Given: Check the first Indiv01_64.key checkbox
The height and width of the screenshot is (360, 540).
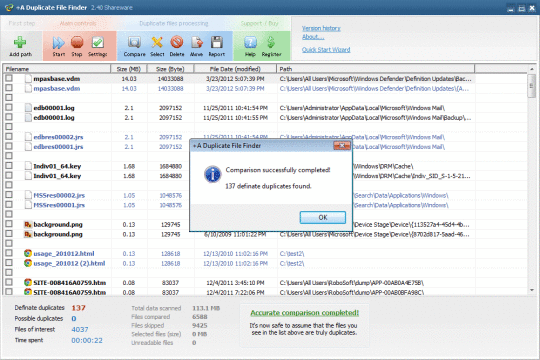Looking at the screenshot, I should pos(9,166).
